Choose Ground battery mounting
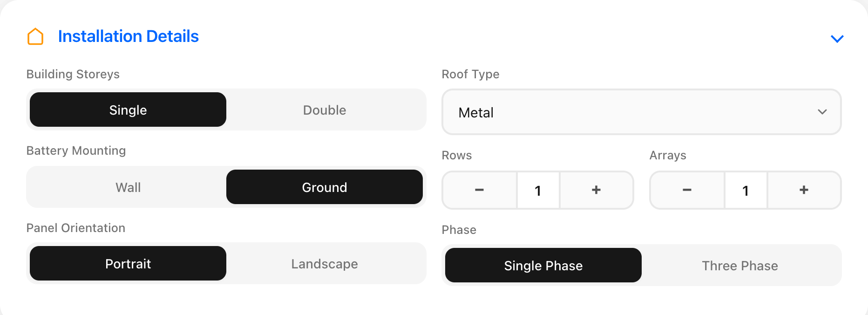This screenshot has width=868, height=315. 325,187
